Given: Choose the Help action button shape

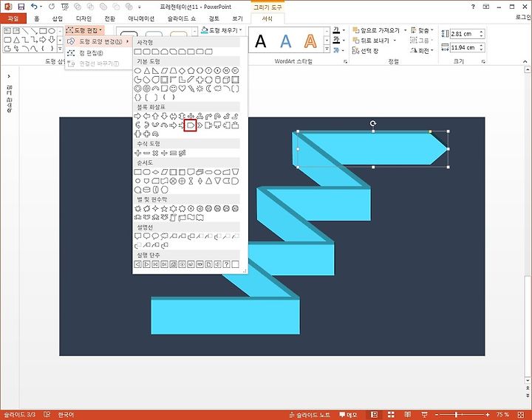Looking at the screenshot, I should click(226, 264).
